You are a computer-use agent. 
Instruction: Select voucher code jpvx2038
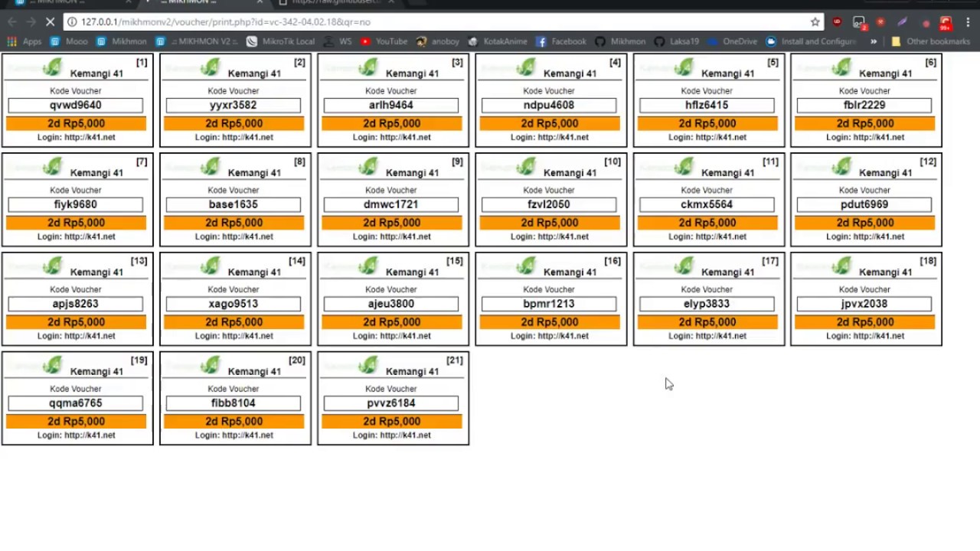(x=864, y=305)
